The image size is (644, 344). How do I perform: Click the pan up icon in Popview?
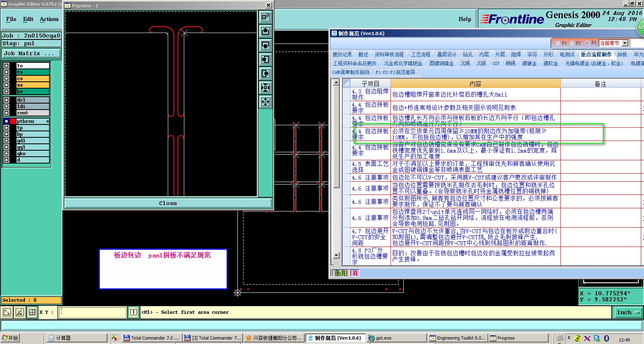(265, 31)
